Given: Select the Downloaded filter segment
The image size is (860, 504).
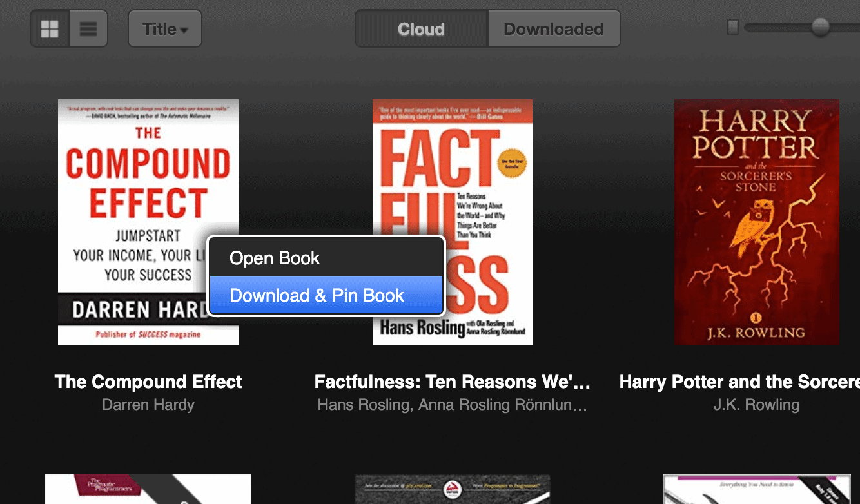Looking at the screenshot, I should pyautogui.click(x=553, y=28).
